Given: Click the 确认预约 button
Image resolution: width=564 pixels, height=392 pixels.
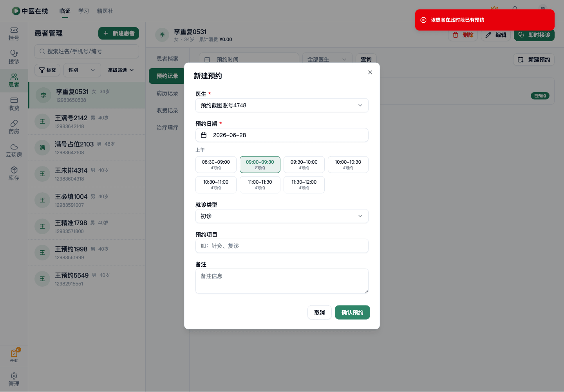Looking at the screenshot, I should 352,313.
